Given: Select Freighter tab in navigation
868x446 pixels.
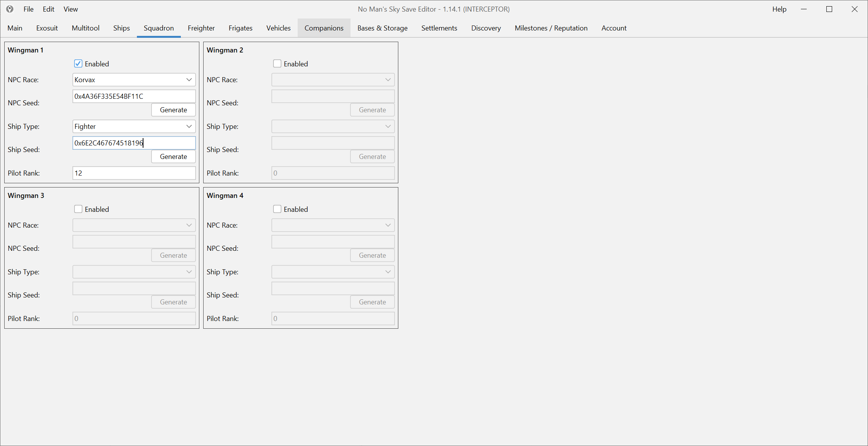Looking at the screenshot, I should click(x=201, y=28).
